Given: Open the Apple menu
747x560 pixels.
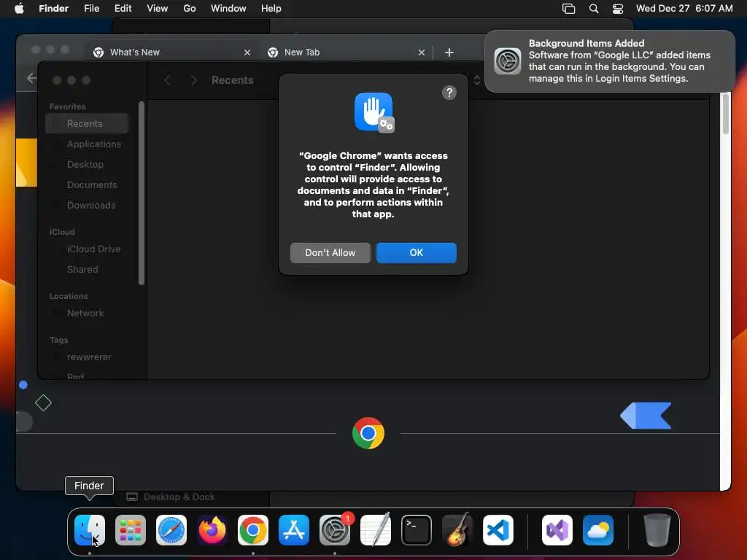Looking at the screenshot, I should (x=19, y=9).
